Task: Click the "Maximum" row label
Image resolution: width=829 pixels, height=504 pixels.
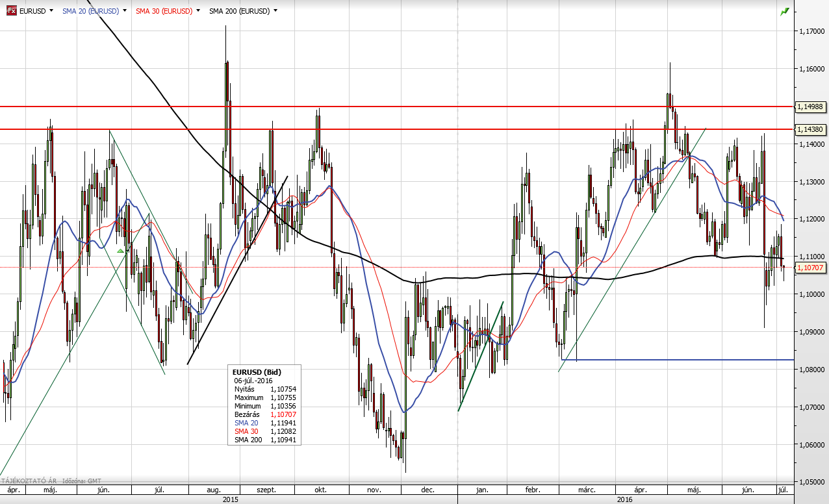Action: click(249, 397)
